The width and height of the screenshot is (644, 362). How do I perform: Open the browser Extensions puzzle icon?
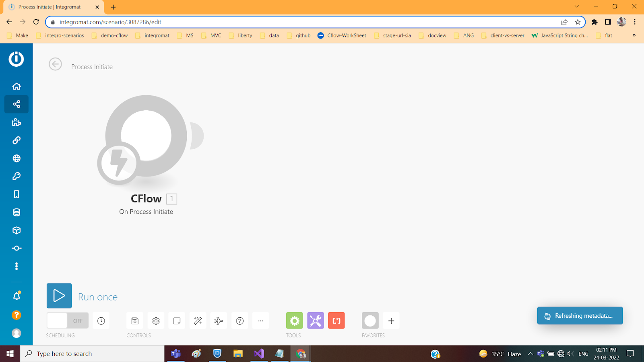(x=594, y=22)
